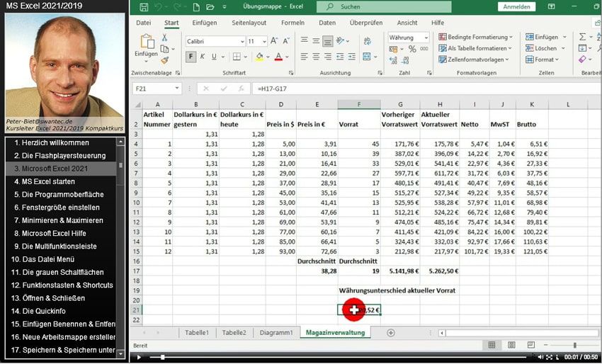Open the Formeln ribbon tab
Image resolution: width=602 pixels, height=364 pixels.
click(x=293, y=23)
